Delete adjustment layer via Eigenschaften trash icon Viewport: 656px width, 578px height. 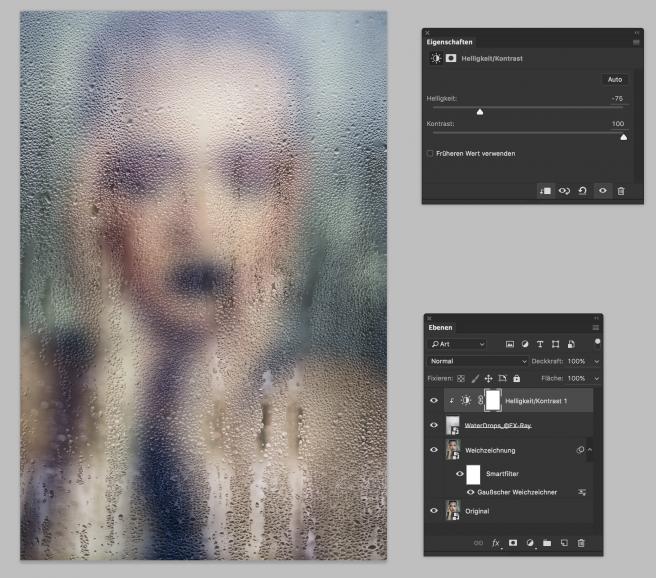(621, 191)
